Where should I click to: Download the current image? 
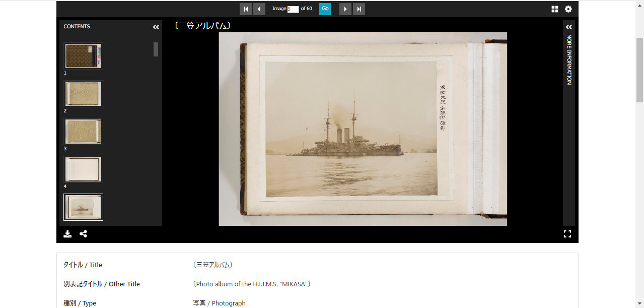click(x=67, y=234)
